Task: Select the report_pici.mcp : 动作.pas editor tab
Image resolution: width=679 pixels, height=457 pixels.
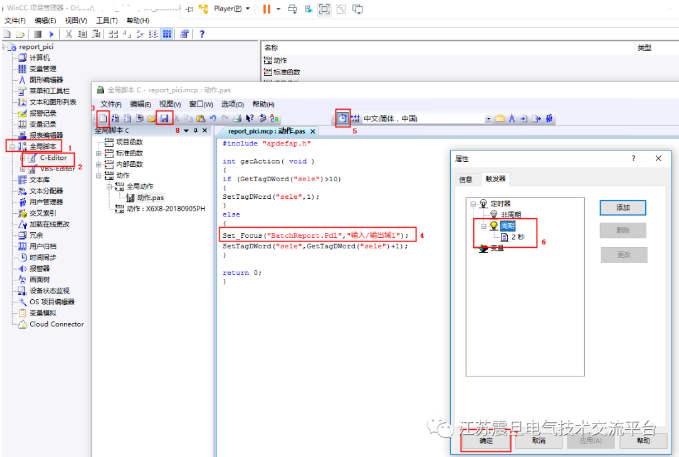Action: pyautogui.click(x=267, y=131)
